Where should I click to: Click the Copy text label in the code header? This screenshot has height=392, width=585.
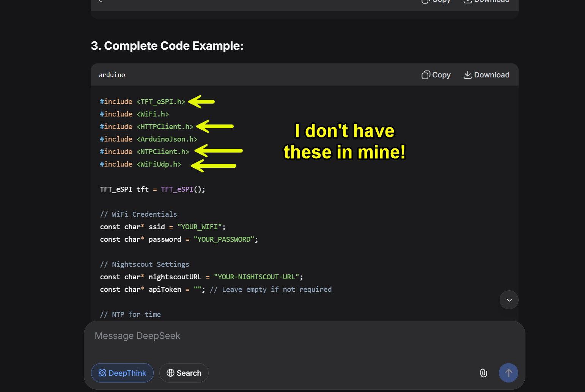[x=441, y=75]
